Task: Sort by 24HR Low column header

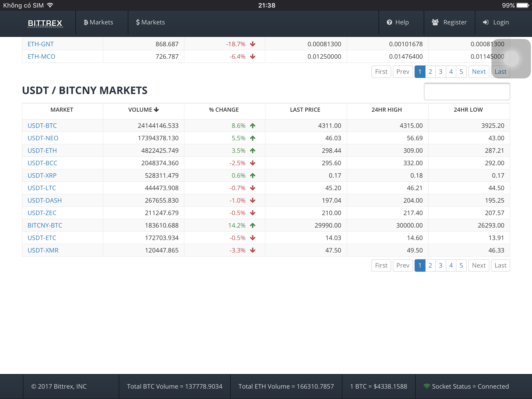Action: coord(468,110)
